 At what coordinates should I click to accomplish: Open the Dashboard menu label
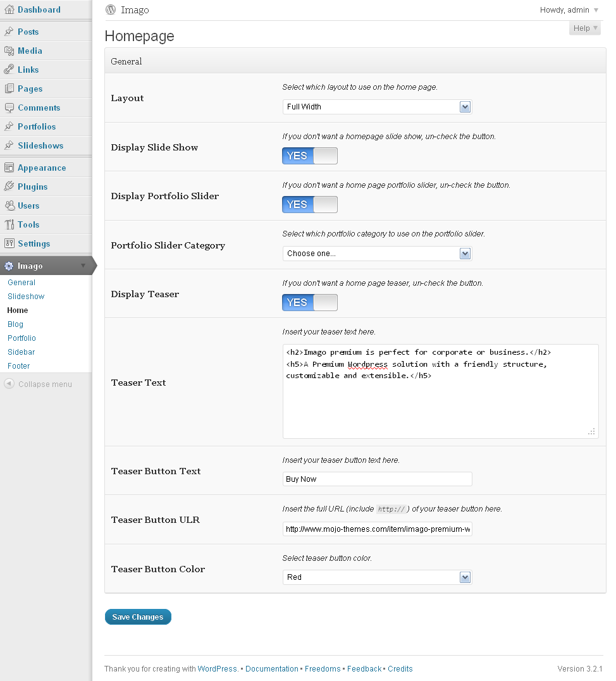pos(39,9)
